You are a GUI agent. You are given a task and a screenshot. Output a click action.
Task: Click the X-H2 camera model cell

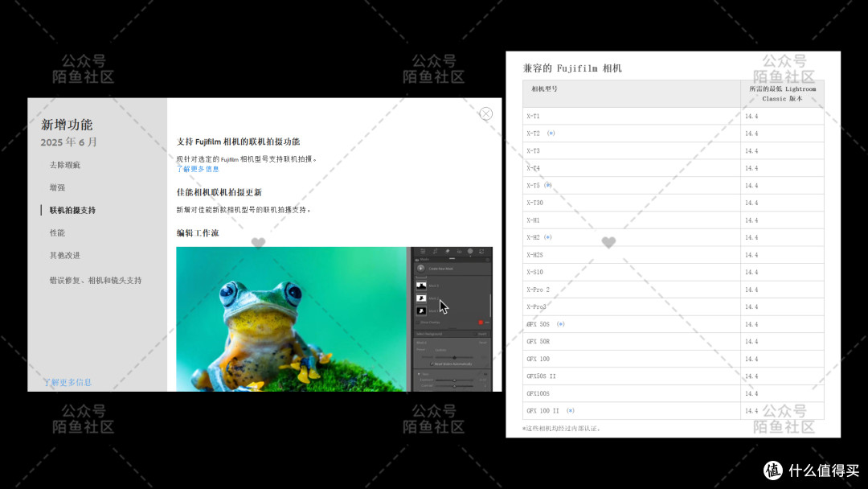point(632,237)
